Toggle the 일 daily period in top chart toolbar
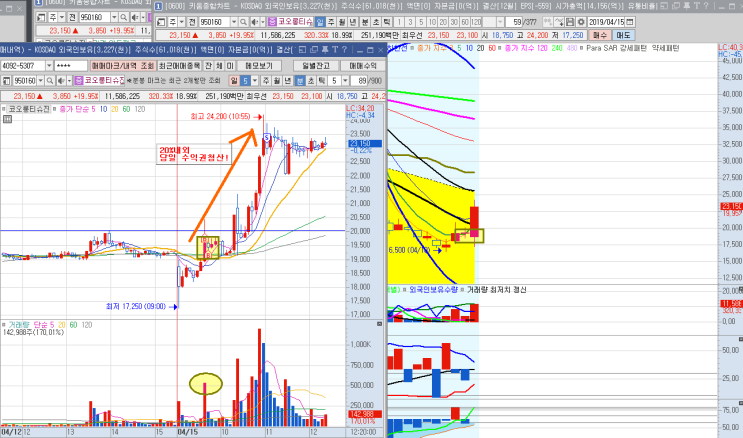The width and height of the screenshot is (743, 438). pos(319,22)
